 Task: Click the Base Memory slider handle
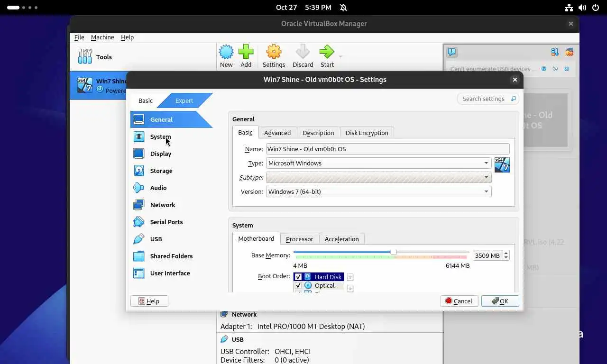tap(393, 252)
